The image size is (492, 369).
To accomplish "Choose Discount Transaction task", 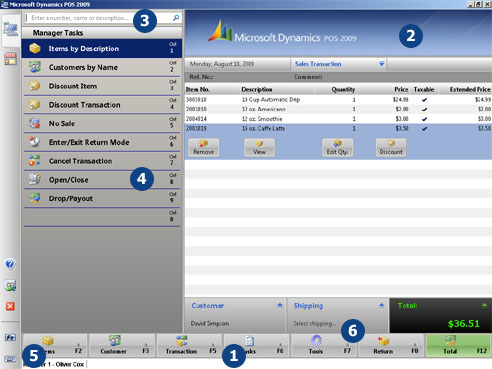I will (x=102, y=105).
